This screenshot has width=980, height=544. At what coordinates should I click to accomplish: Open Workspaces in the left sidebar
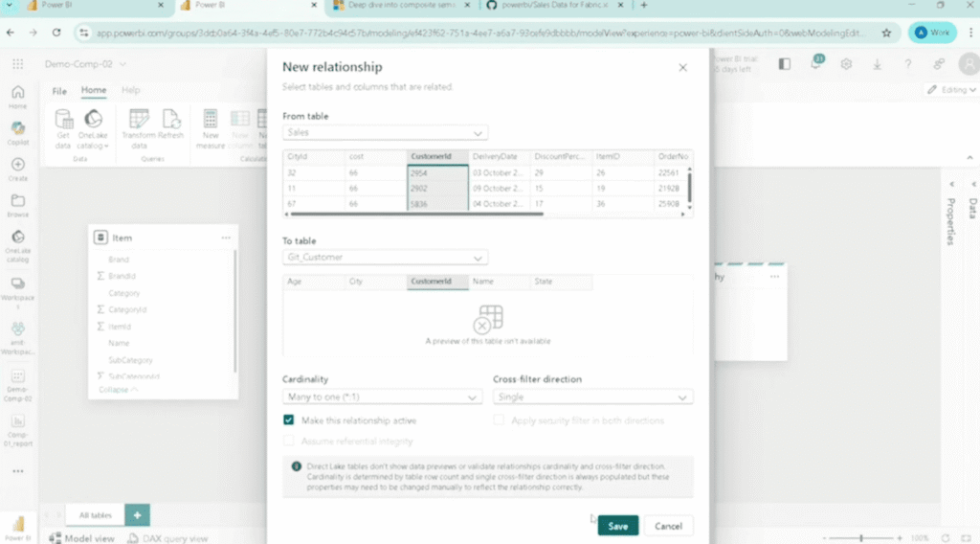(x=17, y=293)
